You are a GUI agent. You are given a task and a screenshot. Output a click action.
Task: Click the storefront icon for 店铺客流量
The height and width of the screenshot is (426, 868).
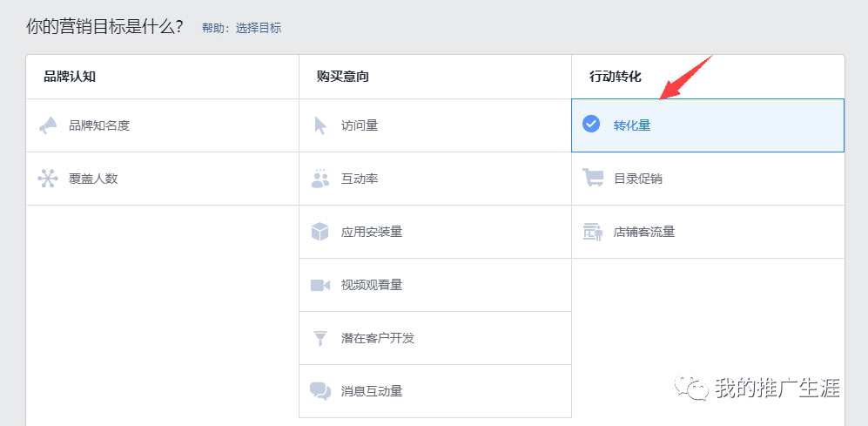(x=593, y=232)
